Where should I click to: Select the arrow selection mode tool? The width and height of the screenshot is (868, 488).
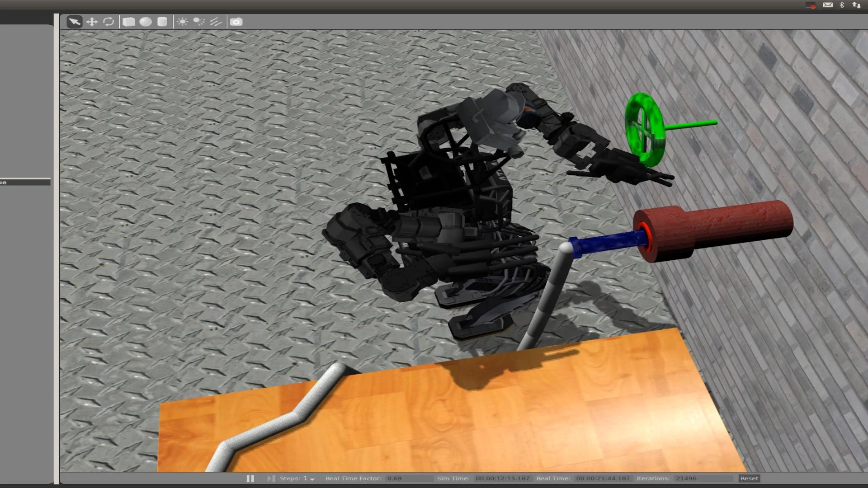(x=74, y=22)
